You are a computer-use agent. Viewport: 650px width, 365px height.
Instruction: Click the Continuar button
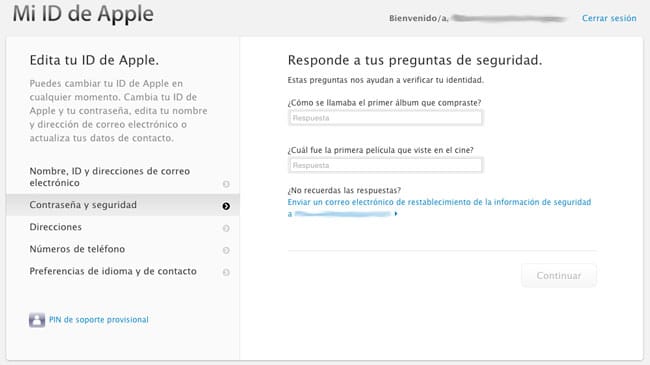coord(559,275)
